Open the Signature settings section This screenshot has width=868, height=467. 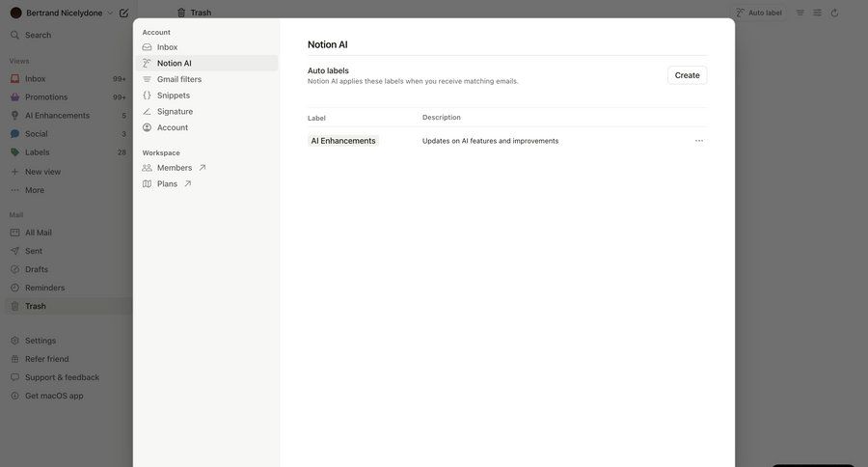(x=175, y=112)
